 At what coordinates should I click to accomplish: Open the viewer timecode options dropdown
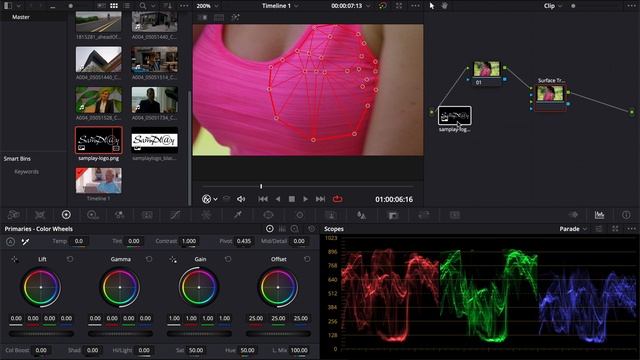[369, 6]
